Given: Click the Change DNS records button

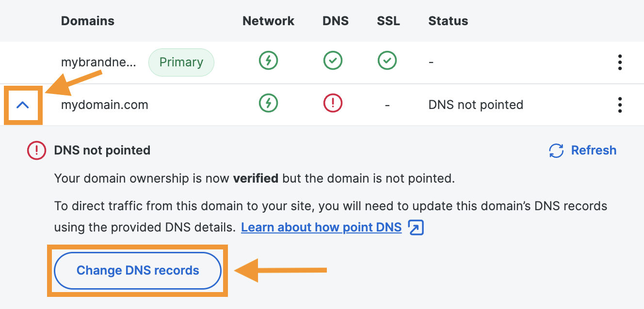Looking at the screenshot, I should 138,270.
